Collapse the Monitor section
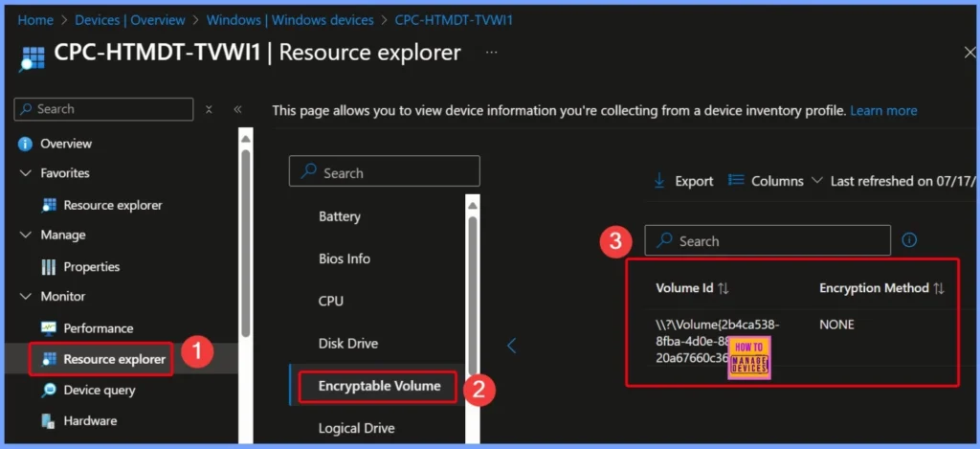The image size is (980, 449). click(x=26, y=297)
